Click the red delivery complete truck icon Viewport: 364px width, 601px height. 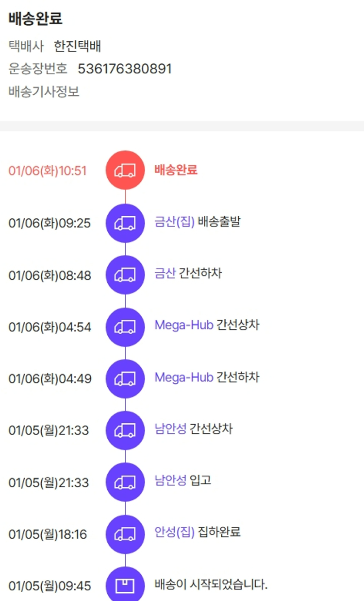click(x=125, y=170)
